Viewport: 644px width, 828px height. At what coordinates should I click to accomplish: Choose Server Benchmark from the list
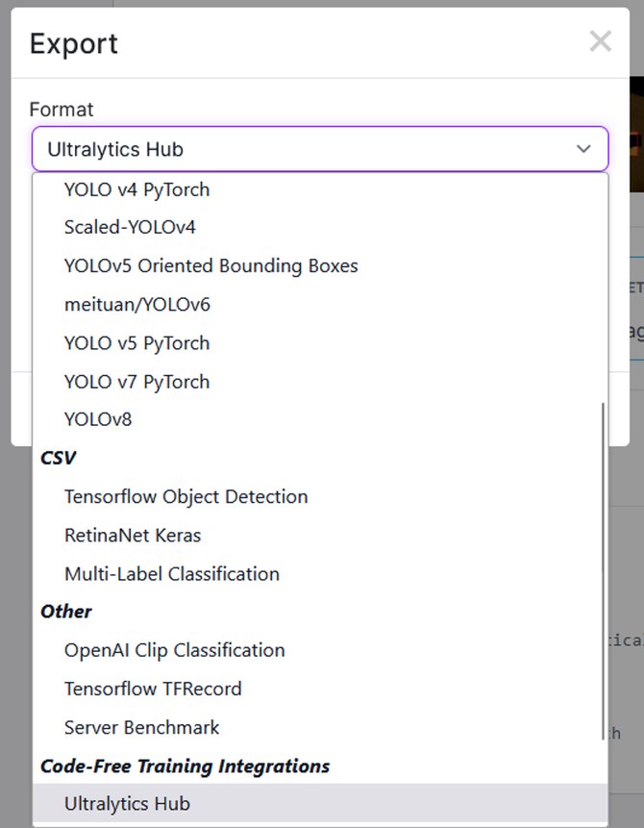[x=141, y=728]
